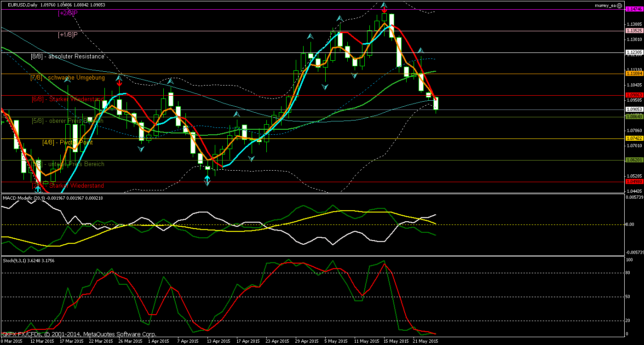Click the 12 Mar 2015 date axis label

pyautogui.click(x=41, y=341)
